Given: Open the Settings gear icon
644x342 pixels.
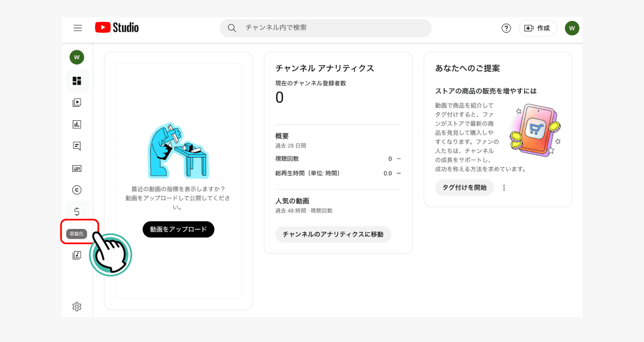Looking at the screenshot, I should tap(77, 306).
